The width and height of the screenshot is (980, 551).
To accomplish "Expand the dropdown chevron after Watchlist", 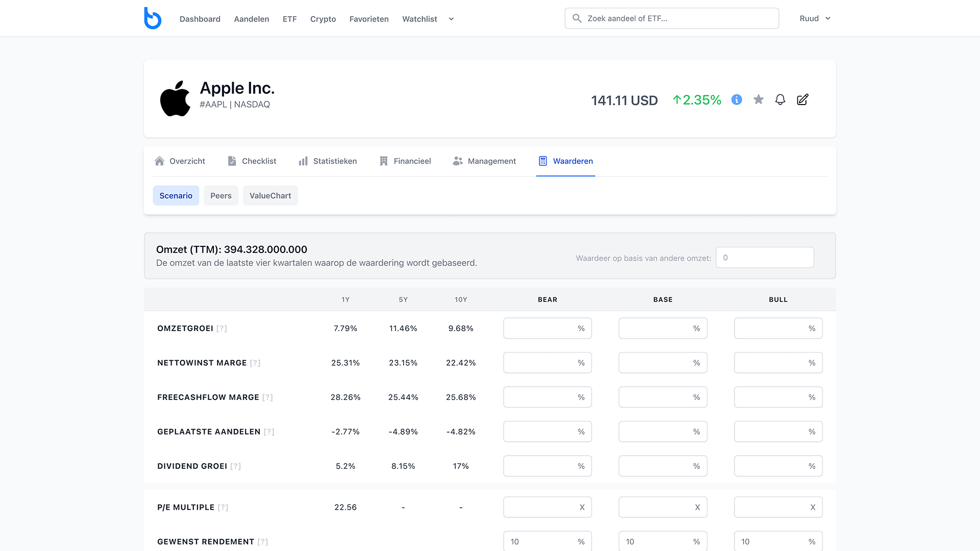I will coord(451,19).
